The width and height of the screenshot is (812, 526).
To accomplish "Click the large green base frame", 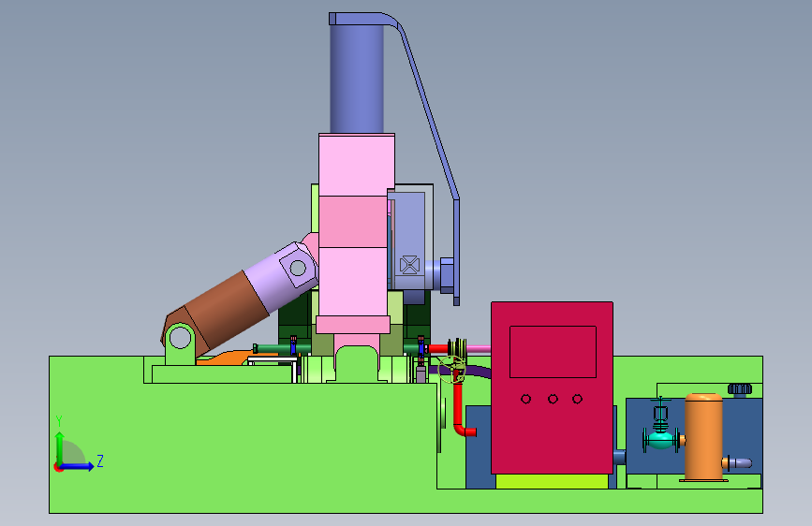I will point(243,447).
